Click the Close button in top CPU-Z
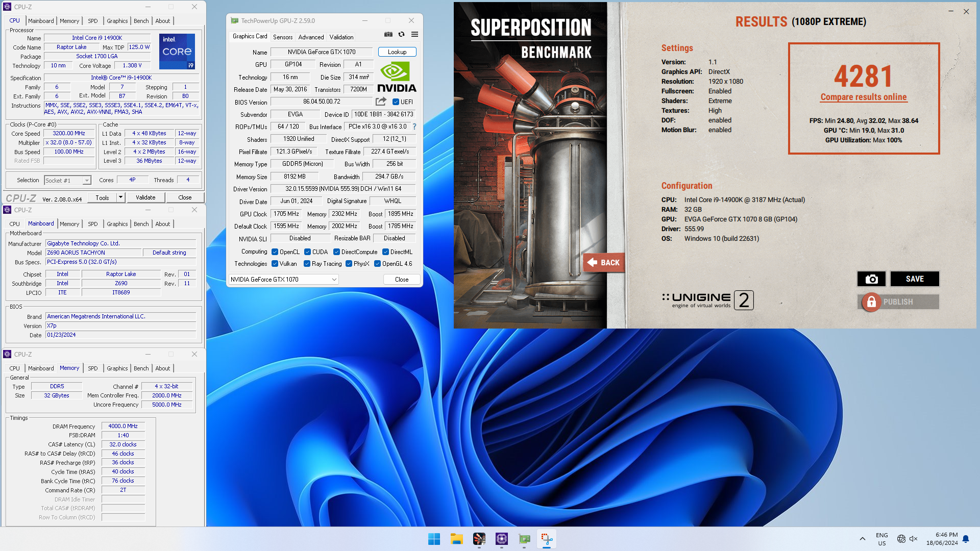 (185, 197)
